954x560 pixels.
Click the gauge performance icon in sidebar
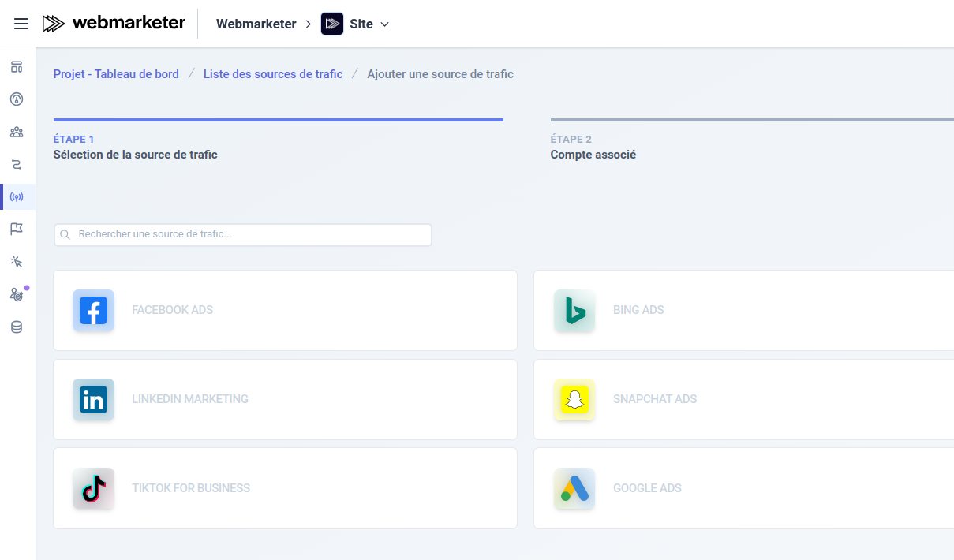pos(17,99)
